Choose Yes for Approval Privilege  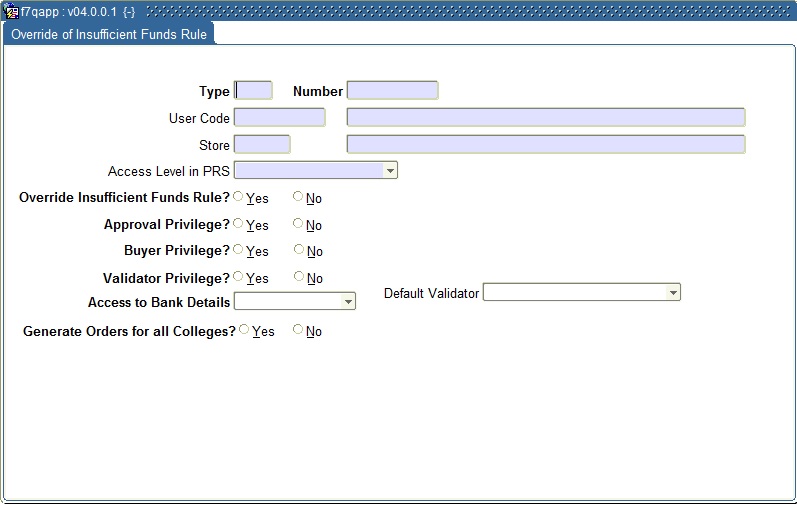coord(239,224)
